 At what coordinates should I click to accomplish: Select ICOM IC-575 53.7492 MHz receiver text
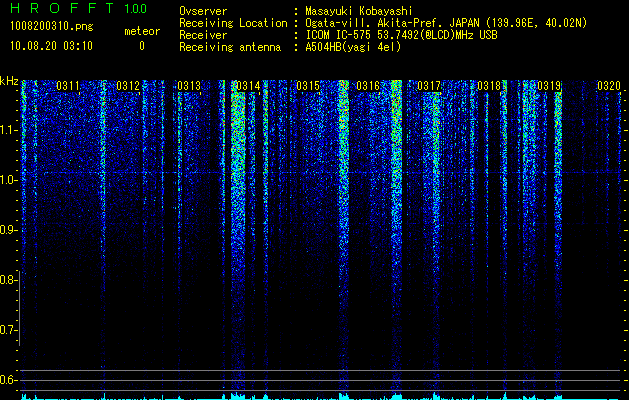click(x=401, y=35)
